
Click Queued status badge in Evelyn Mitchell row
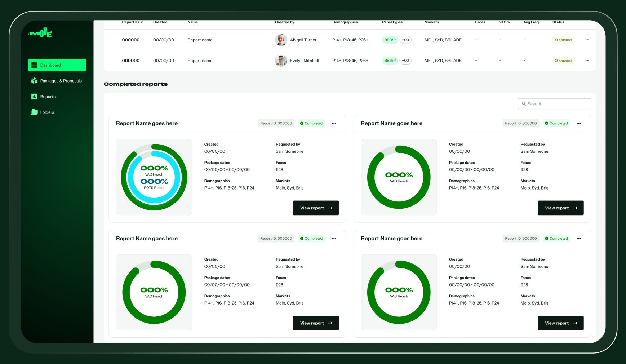[563, 61]
